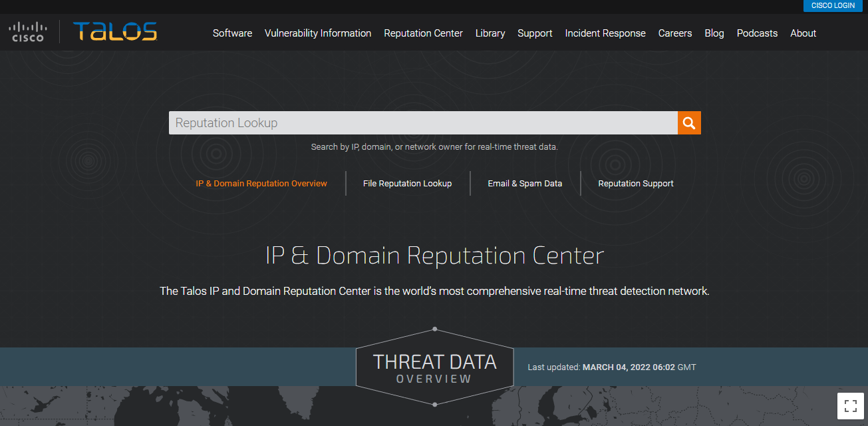Open the Reputation Center menu
This screenshot has width=868, height=426.
[423, 33]
